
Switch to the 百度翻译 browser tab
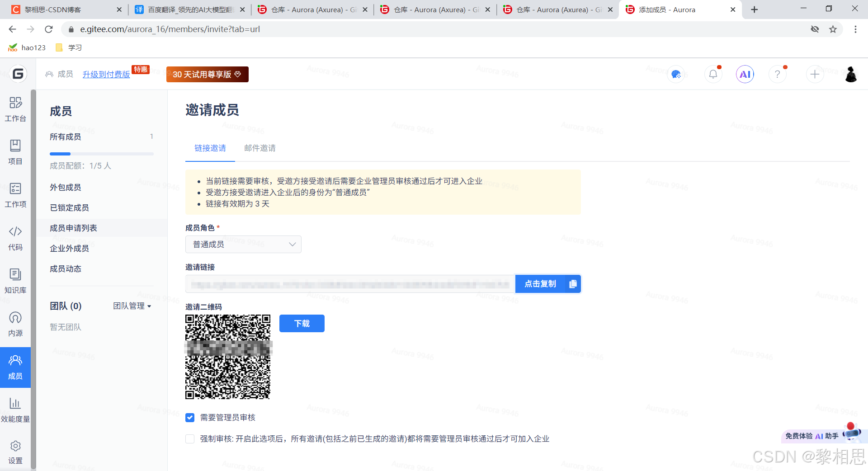click(190, 9)
